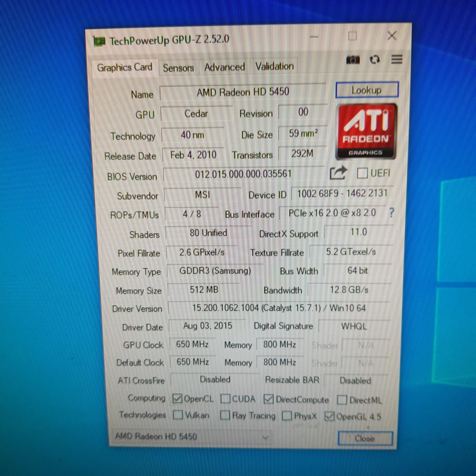The height and width of the screenshot is (476, 476).
Task: Click GPU Clock row Memory 800 MHz
Action: point(280,344)
